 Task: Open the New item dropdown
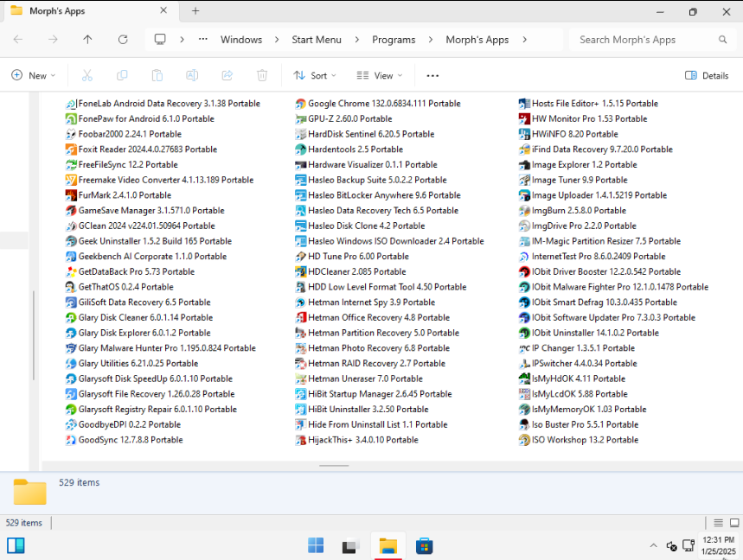pos(33,76)
